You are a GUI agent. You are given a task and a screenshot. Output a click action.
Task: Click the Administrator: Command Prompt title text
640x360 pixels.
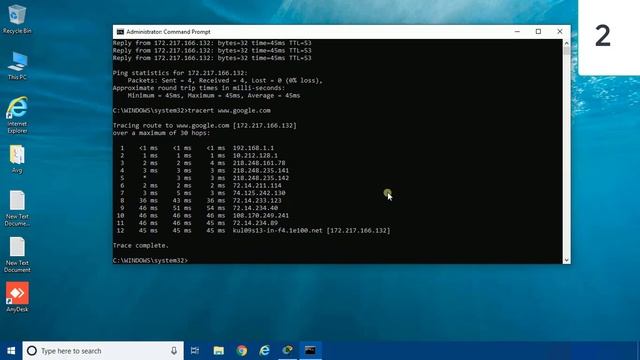click(x=168, y=32)
